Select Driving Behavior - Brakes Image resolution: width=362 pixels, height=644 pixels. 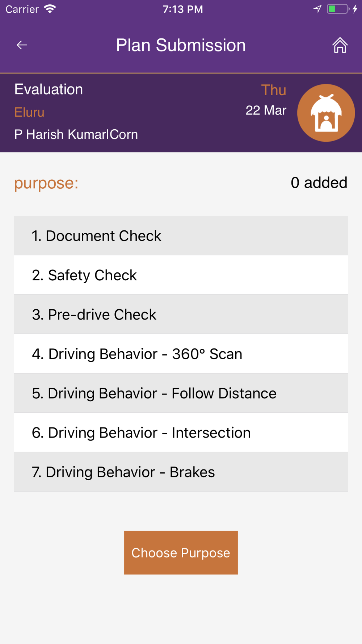181,472
